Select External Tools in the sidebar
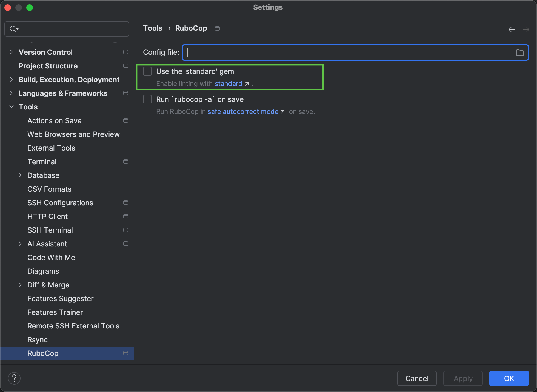The width and height of the screenshot is (537, 392). tap(51, 148)
